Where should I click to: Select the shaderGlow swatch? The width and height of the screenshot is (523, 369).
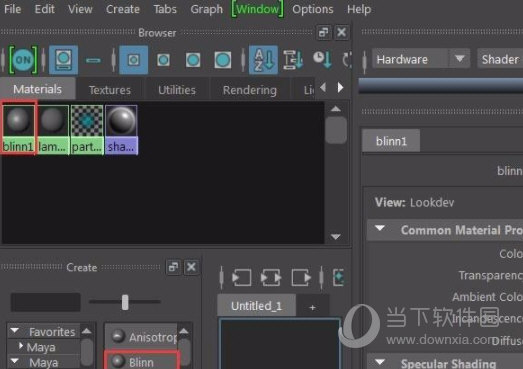pyautogui.click(x=121, y=129)
